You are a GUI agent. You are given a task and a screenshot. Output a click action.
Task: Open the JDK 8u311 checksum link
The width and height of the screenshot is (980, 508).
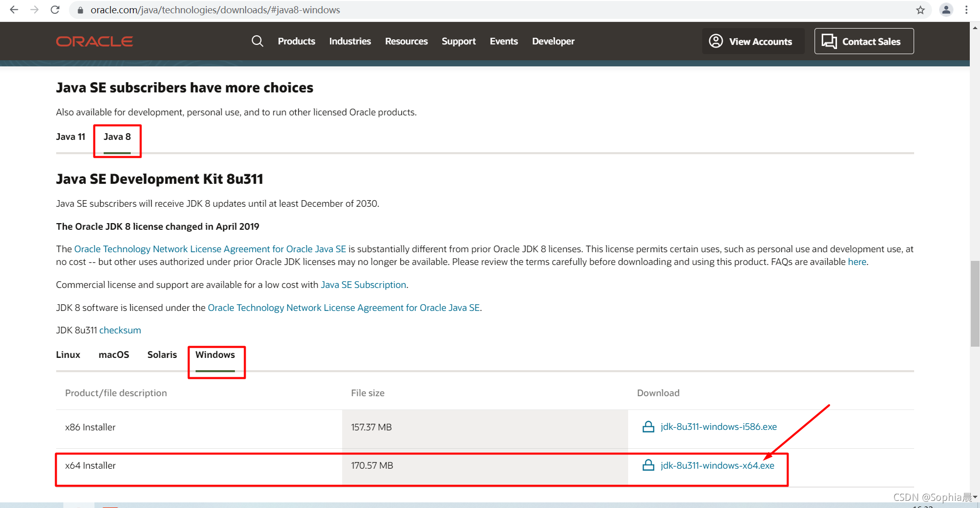(120, 330)
